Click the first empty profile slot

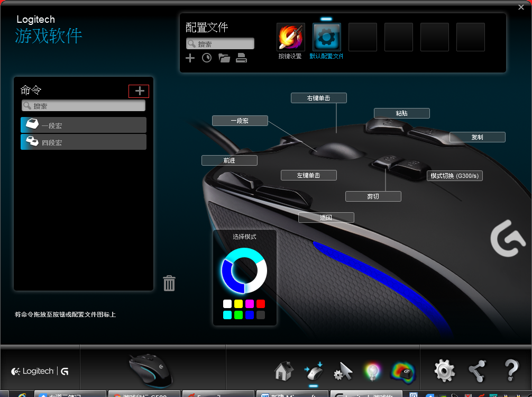[363, 37]
